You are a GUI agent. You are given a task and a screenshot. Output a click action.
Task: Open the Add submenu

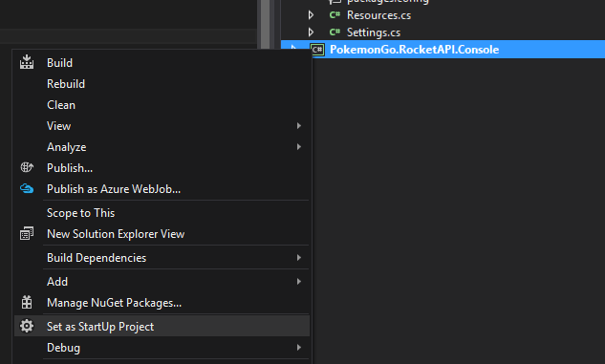coord(162,282)
